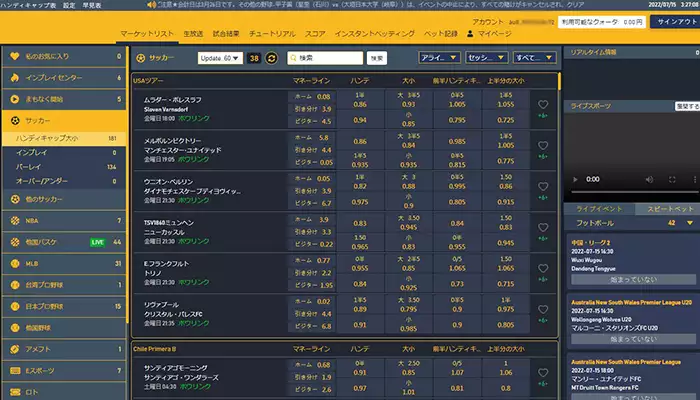Open the すべて... filter dropdown
This screenshot has height=400, width=700.
click(x=533, y=58)
